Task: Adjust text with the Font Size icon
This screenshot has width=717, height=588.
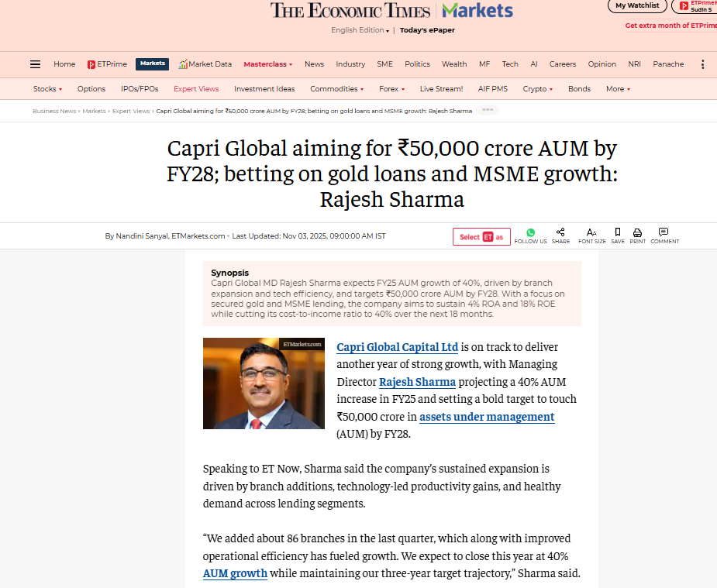Action: (x=591, y=232)
